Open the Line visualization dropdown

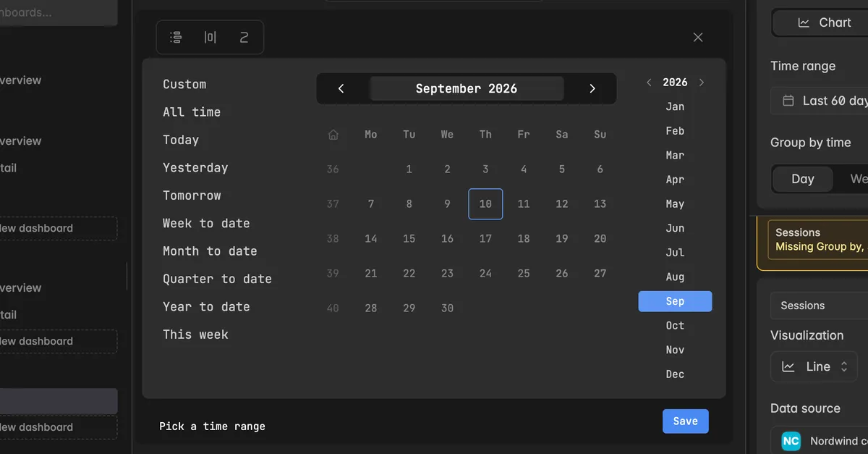point(814,366)
